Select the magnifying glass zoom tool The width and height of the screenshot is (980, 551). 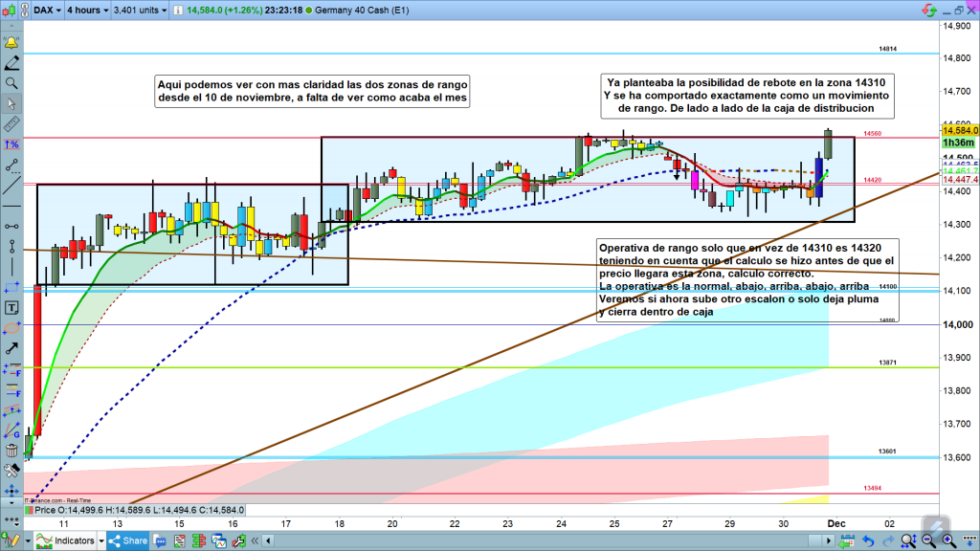[11, 83]
